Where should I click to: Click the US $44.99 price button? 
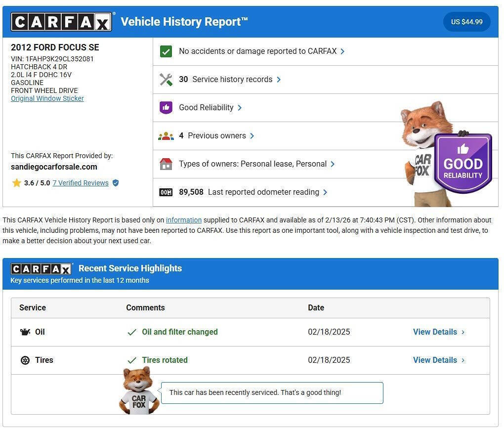point(466,22)
